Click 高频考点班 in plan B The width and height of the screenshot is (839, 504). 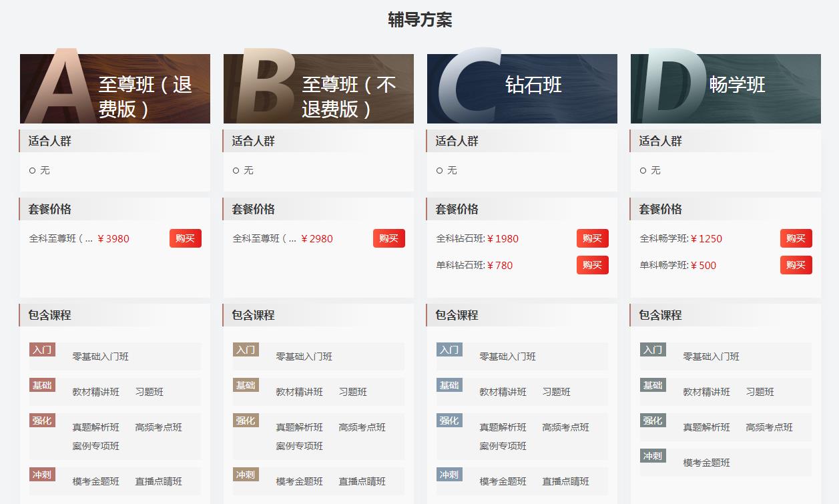coord(362,427)
